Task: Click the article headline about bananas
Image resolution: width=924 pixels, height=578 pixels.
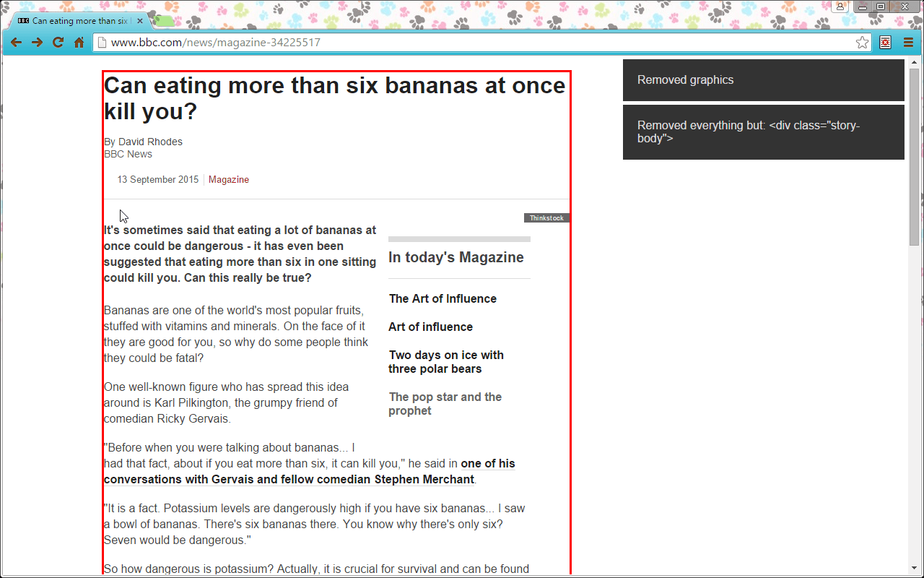Action: (335, 98)
